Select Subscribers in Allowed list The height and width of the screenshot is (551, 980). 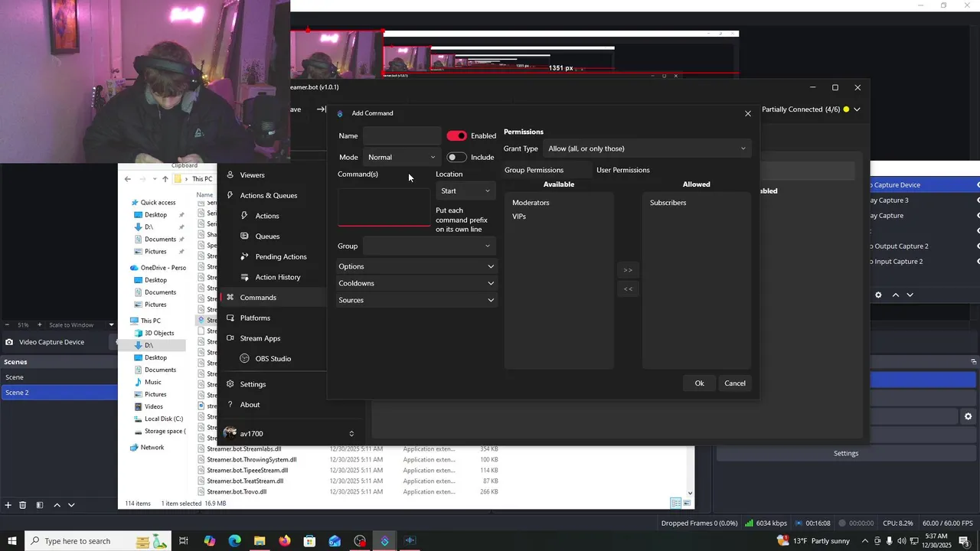[x=668, y=203]
